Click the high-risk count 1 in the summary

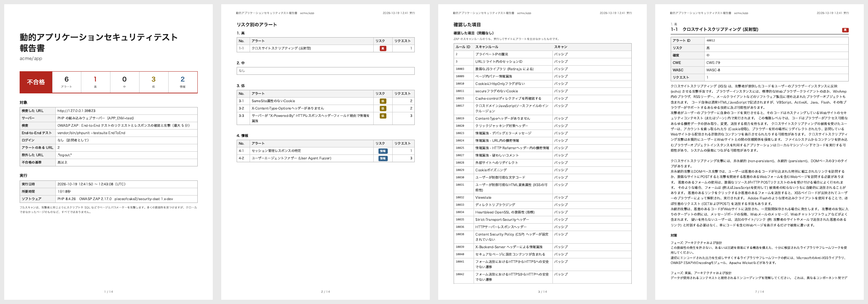[x=95, y=79]
